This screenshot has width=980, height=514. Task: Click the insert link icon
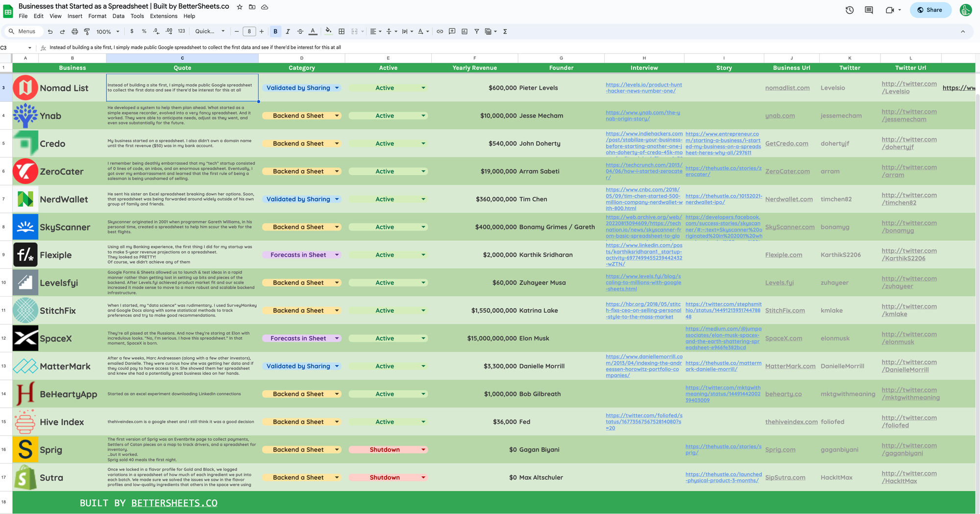click(440, 31)
